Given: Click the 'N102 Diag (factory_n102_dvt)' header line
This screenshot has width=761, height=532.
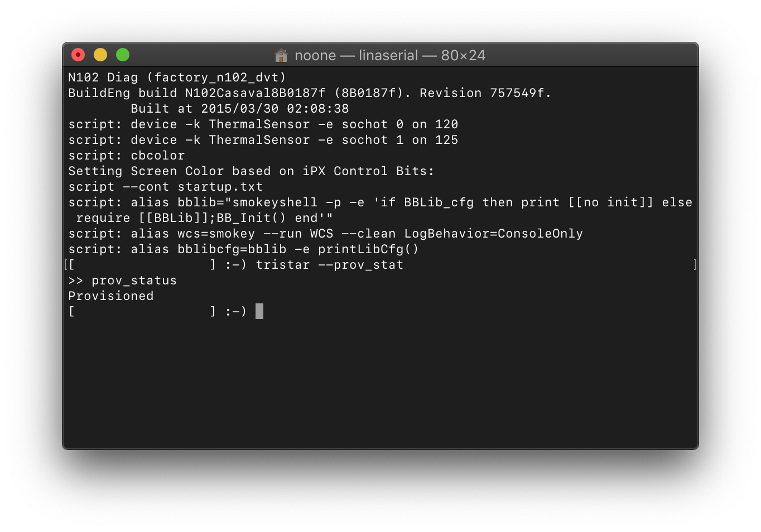Looking at the screenshot, I should click(177, 78).
